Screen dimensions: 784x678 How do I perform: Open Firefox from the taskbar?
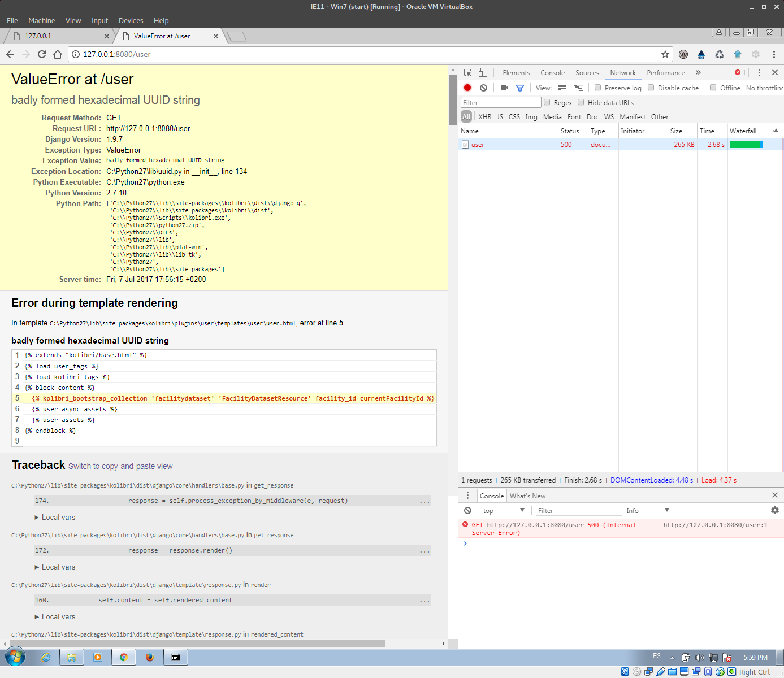150,657
